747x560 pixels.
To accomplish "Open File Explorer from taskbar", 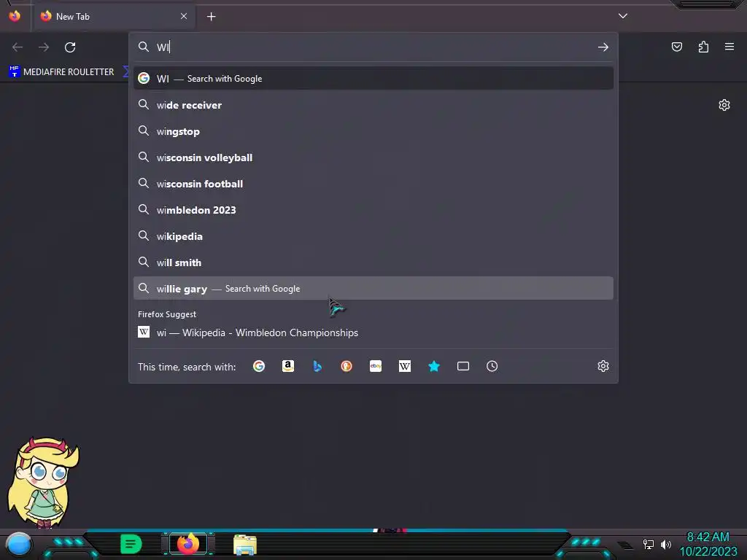I will point(245,545).
